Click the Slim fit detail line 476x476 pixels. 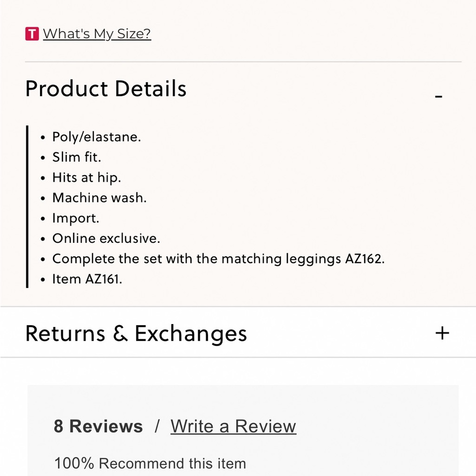click(x=77, y=157)
